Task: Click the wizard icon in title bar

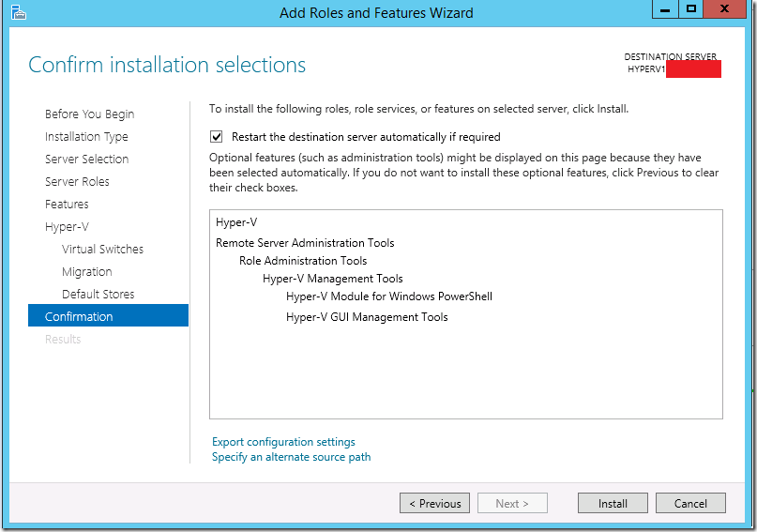Action: coord(18,12)
